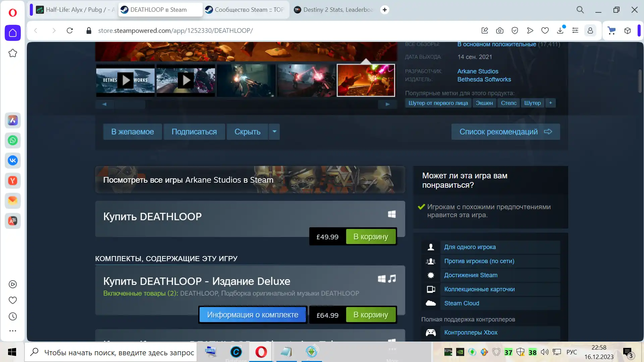
Task: Click the Windows Start button
Action: coord(12,352)
